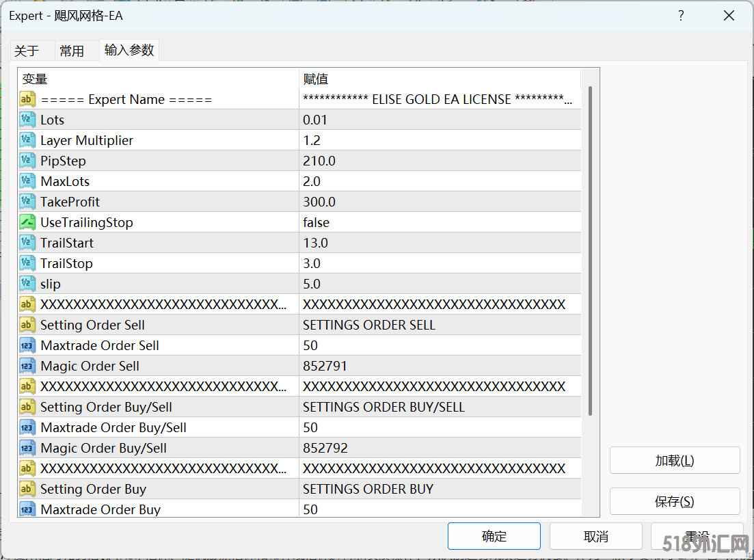
Task: Click the string icon beside Setting Order Buy
Action: [x=27, y=489]
